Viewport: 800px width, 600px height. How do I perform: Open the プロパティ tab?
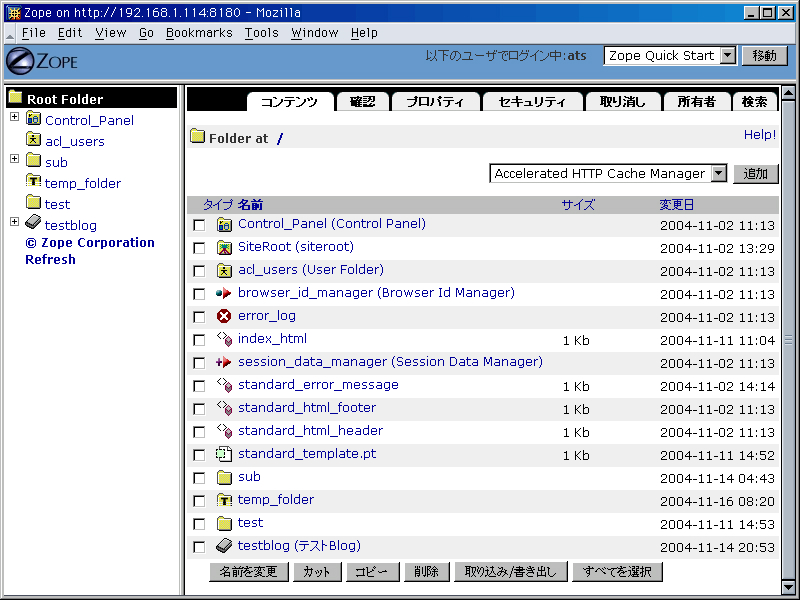pos(435,102)
